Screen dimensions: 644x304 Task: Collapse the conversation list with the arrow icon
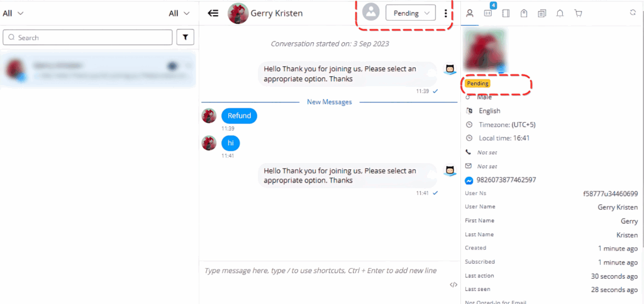(x=213, y=13)
